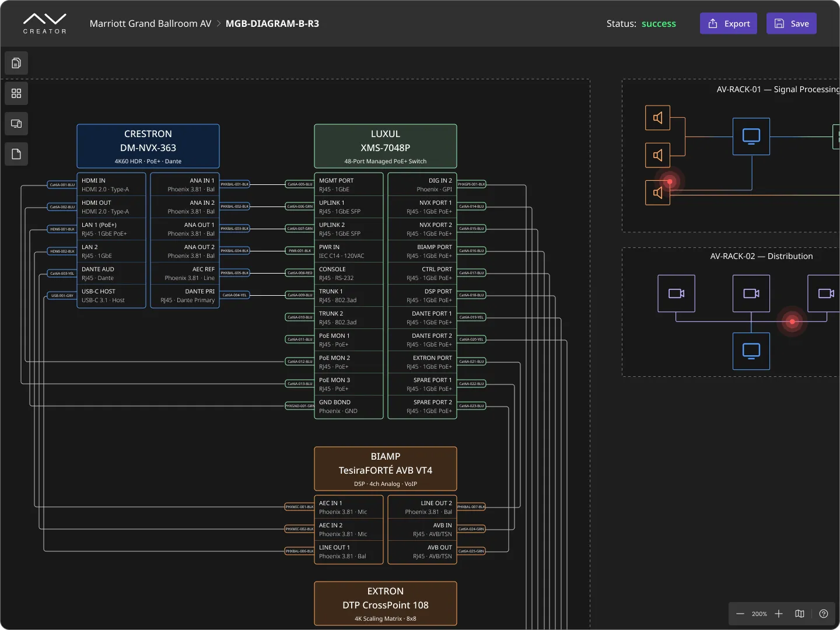This screenshot has height=630, width=840.
Task: Click the PHXGPI-001-BLK cable label
Action: pyautogui.click(x=471, y=184)
